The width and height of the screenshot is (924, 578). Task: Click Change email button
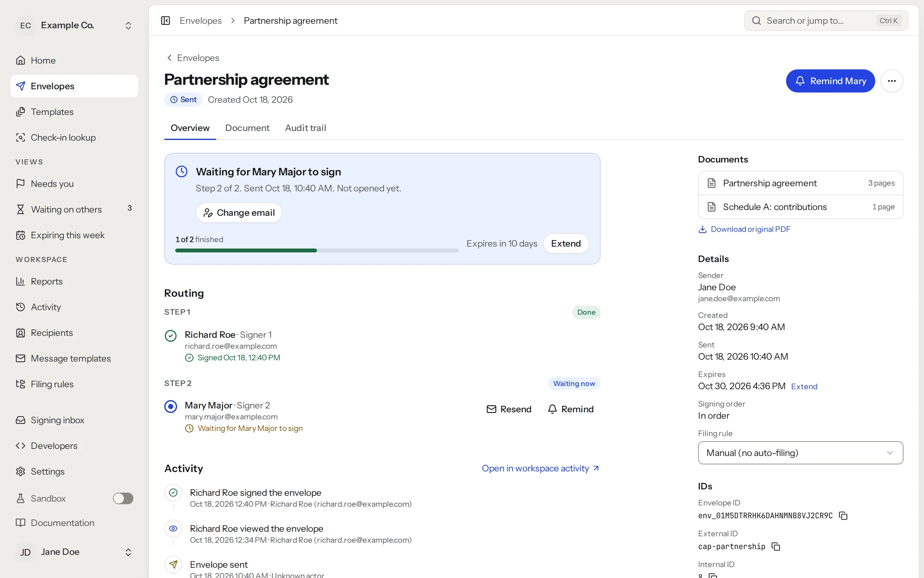[239, 213]
